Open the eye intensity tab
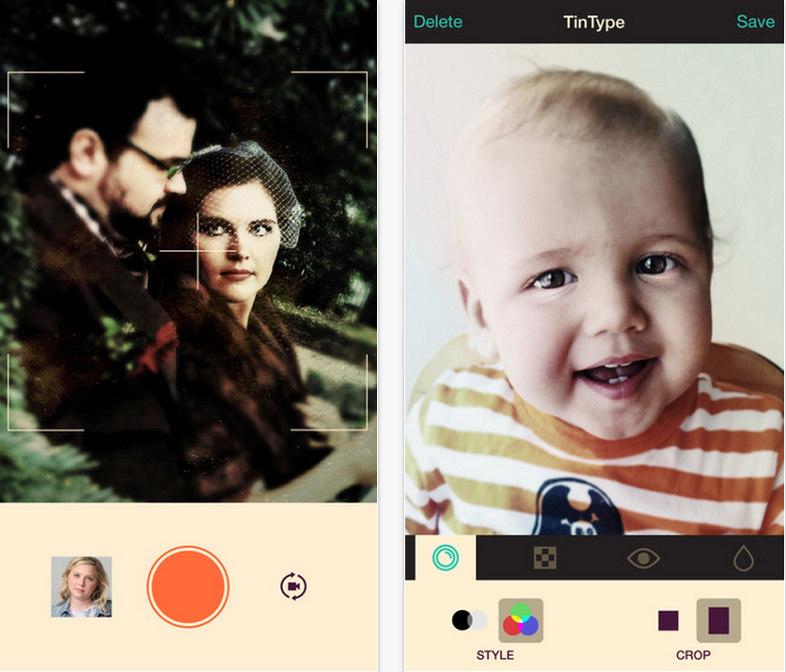The width and height of the screenshot is (786, 672). click(x=643, y=557)
